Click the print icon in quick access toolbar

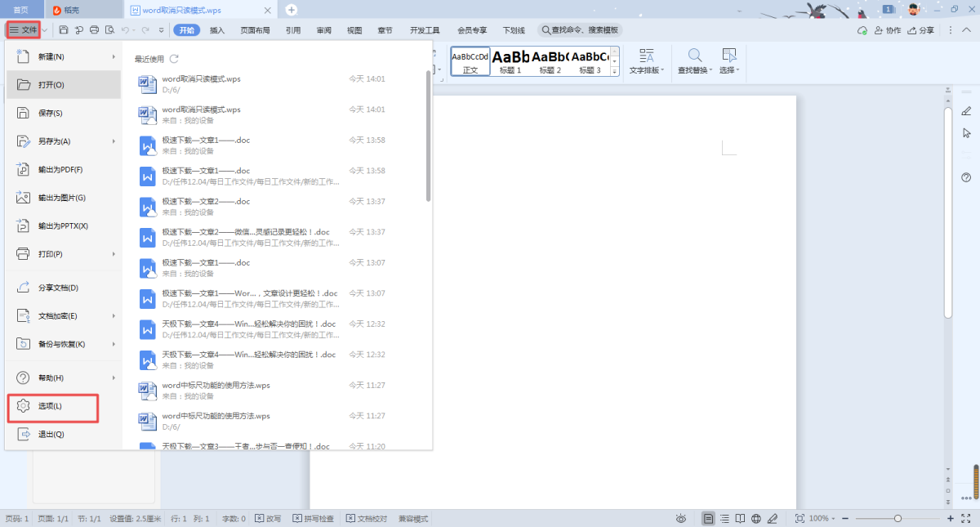tap(95, 30)
